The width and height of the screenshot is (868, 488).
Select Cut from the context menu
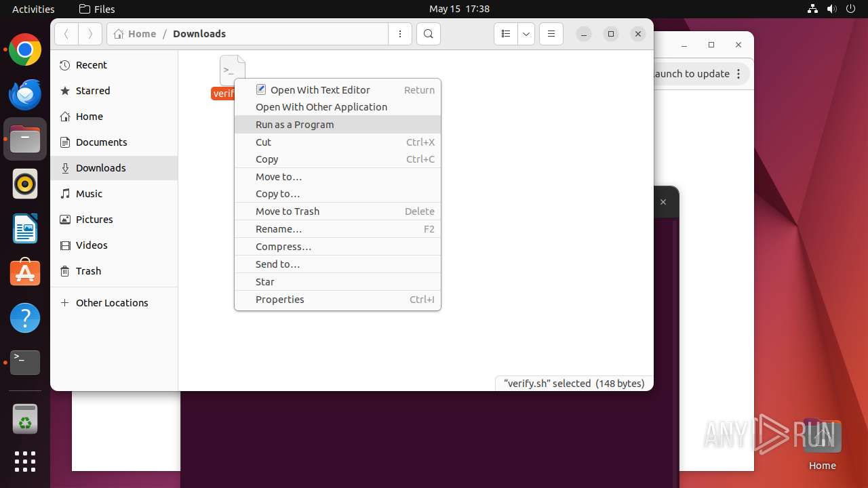coord(338,142)
